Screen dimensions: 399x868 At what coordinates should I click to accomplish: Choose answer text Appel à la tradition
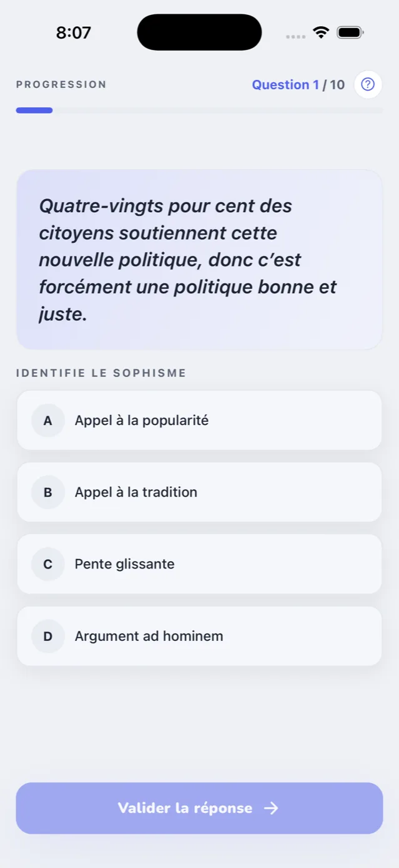[x=136, y=492]
